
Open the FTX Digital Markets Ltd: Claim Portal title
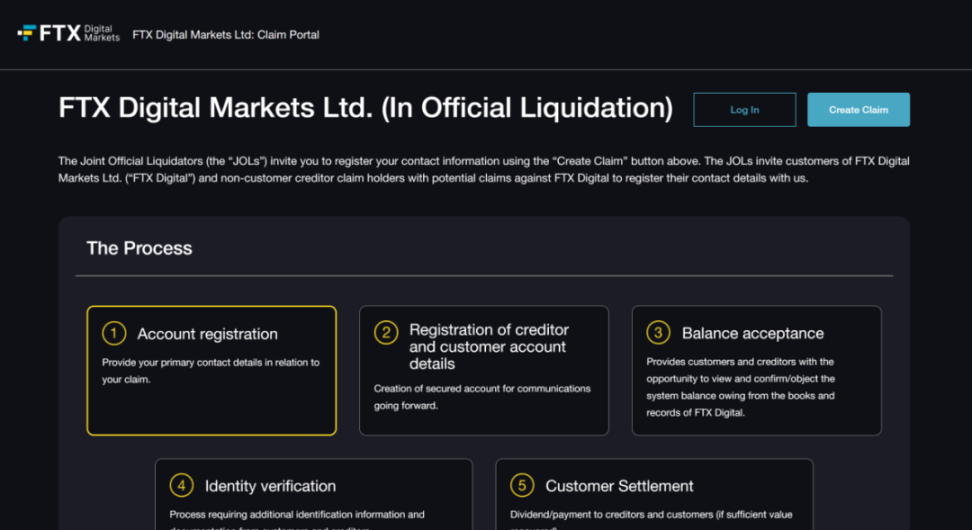(x=226, y=35)
